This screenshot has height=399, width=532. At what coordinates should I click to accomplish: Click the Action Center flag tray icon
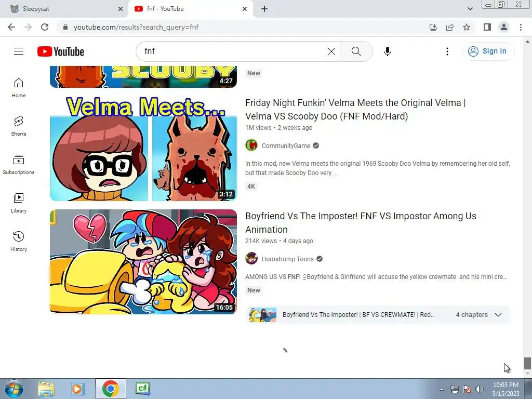[x=467, y=389]
